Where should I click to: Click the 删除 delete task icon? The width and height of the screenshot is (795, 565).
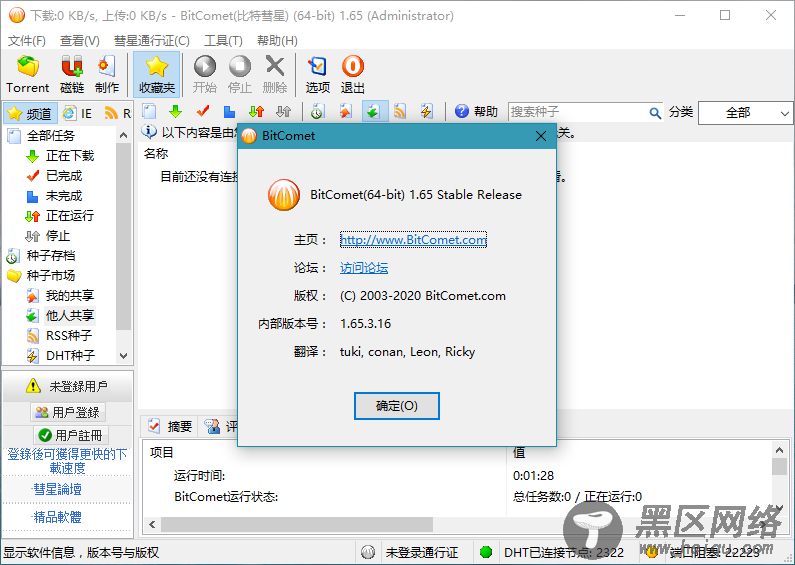[275, 74]
